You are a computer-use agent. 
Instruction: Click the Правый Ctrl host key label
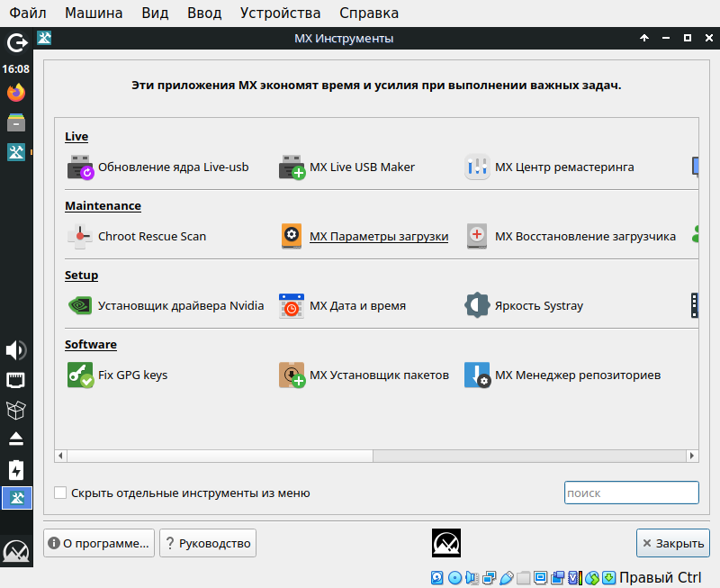(x=661, y=577)
